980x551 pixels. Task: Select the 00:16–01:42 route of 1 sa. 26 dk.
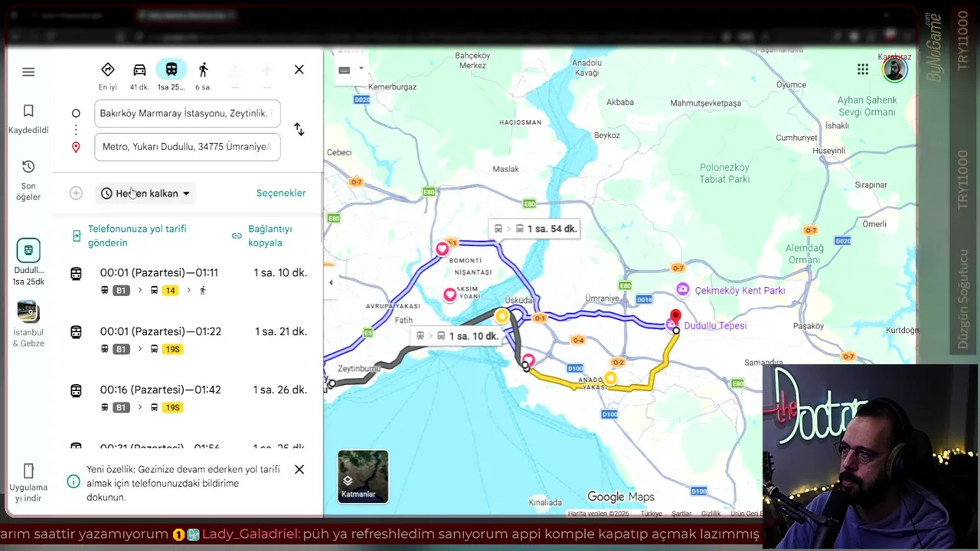click(188, 398)
